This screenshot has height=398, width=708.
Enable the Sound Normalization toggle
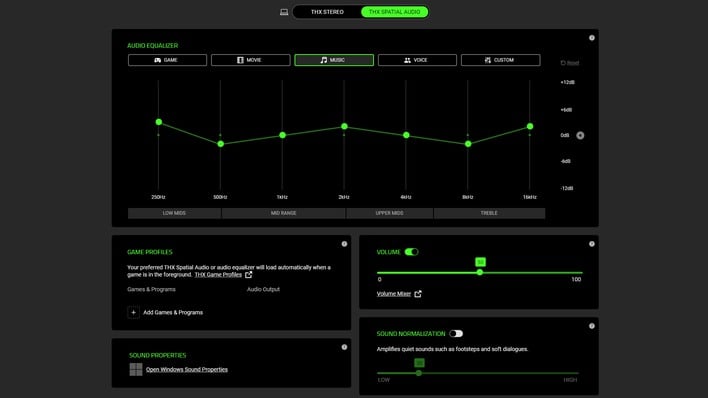pos(456,334)
